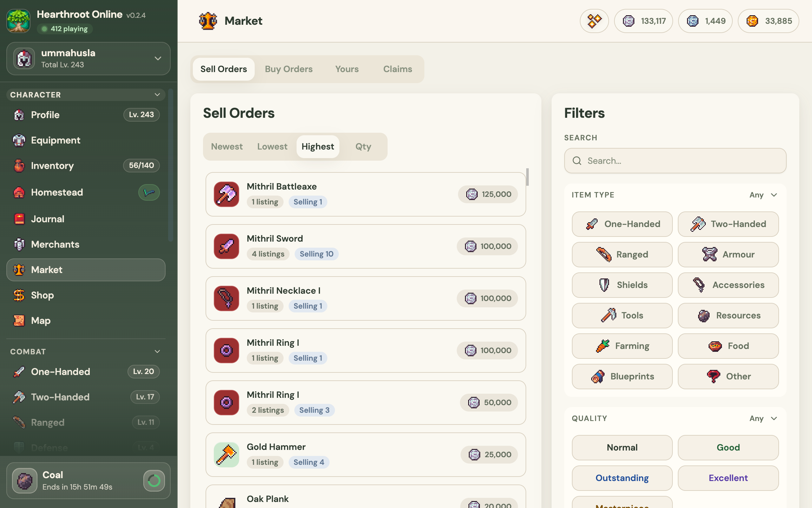Click the Homestead green plant badge

149,192
